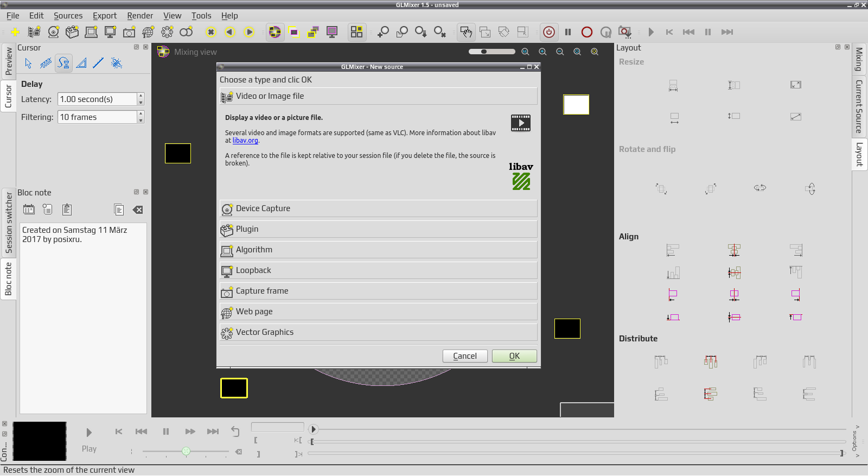868x476 pixels.
Task: Click the yellow plus new source icon
Action: [x=15, y=32]
